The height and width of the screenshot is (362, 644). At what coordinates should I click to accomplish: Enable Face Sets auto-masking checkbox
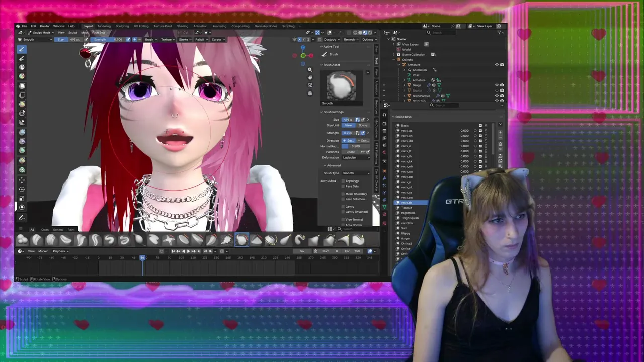(x=343, y=186)
